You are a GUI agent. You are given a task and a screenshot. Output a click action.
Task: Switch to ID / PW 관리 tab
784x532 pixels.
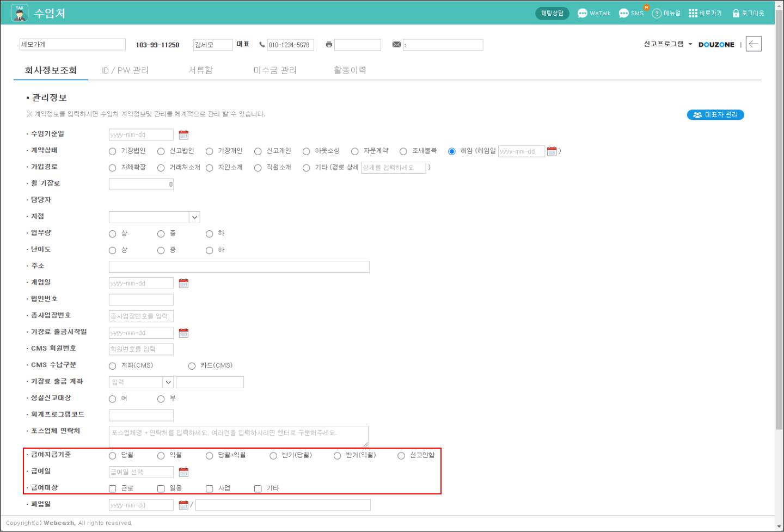(125, 70)
